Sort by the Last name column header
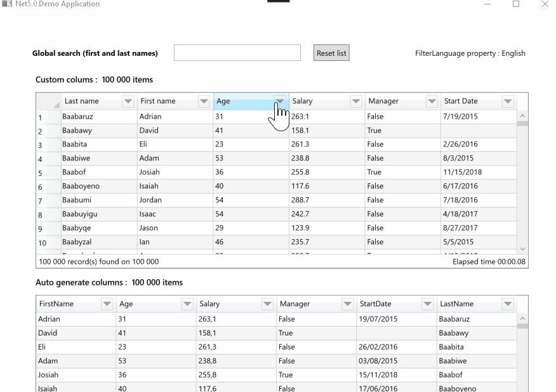556x392 pixels. coord(83,101)
